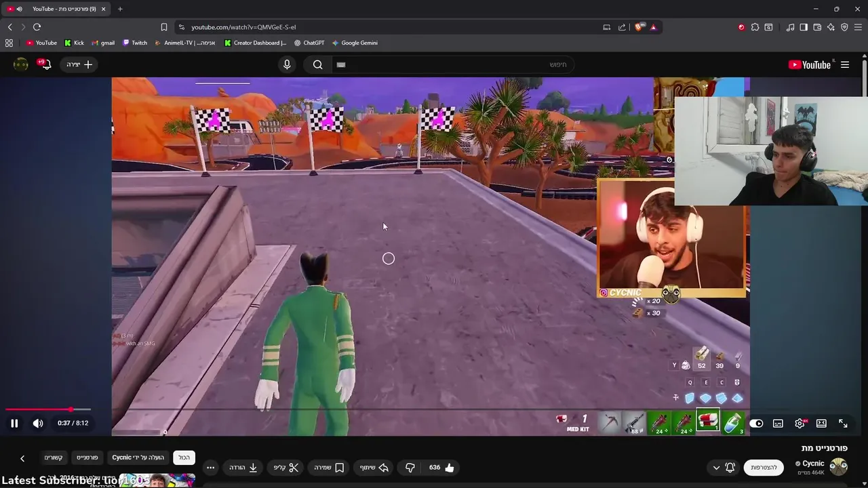Open the notification bell subscription dropdown
The height and width of the screenshot is (488, 868).
tap(724, 468)
